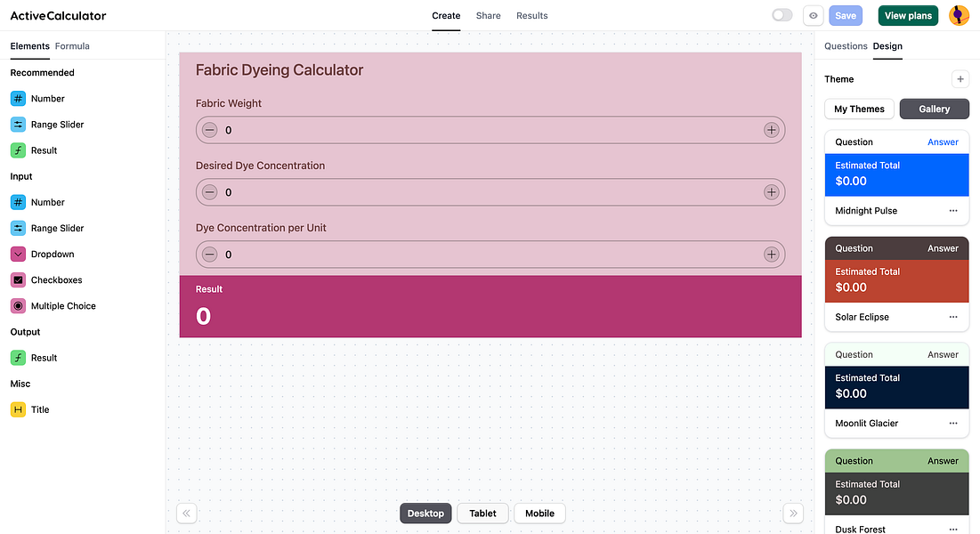Select the Multiple Choice element
This screenshot has width=980, height=534.
click(x=61, y=305)
